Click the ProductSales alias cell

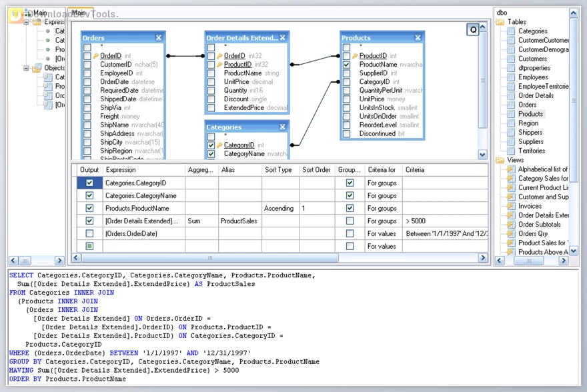[240, 221]
